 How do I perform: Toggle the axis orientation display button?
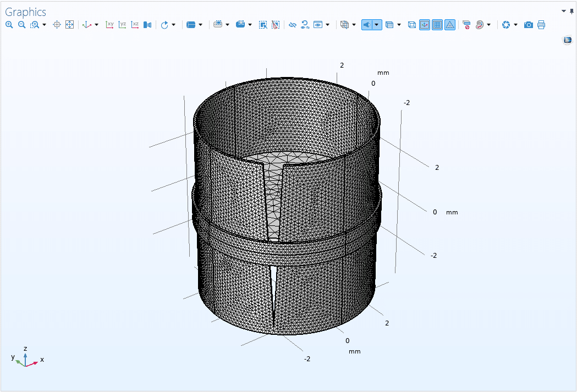[425, 25]
